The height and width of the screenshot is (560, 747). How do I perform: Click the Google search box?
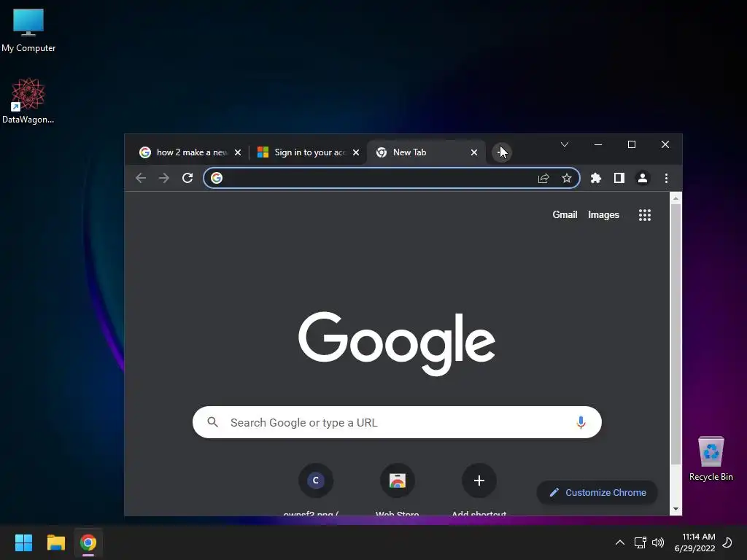pyautogui.click(x=397, y=422)
